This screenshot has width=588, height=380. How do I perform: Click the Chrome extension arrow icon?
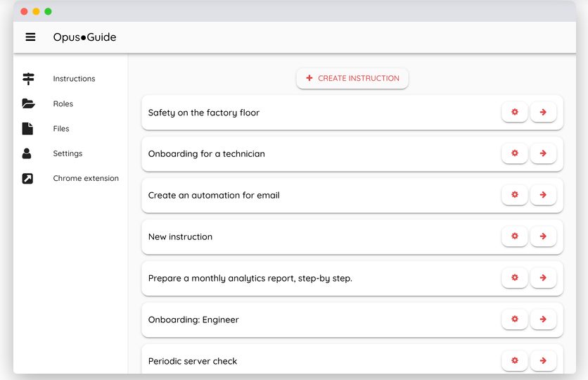[x=27, y=179]
